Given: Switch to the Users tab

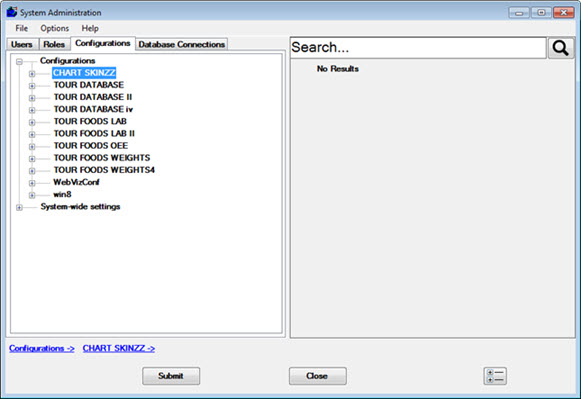Looking at the screenshot, I should (x=22, y=44).
